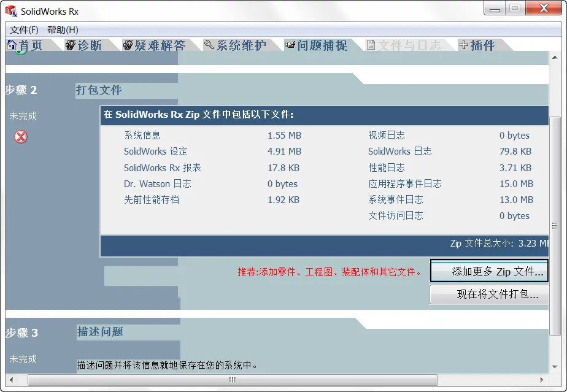Click the red X incomplete icon in step 2

(x=21, y=137)
